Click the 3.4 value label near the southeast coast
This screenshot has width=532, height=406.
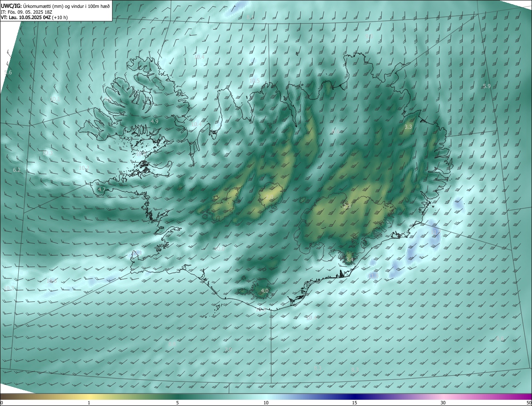(x=350, y=260)
